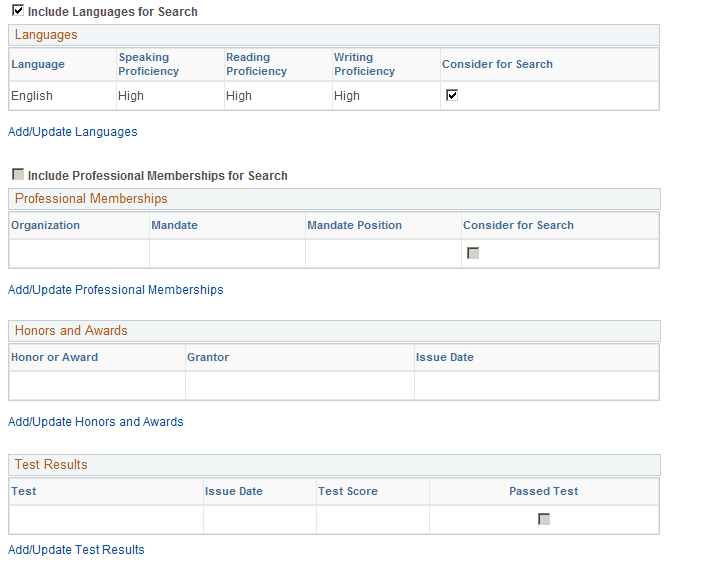Click the Test column header

coord(24,491)
